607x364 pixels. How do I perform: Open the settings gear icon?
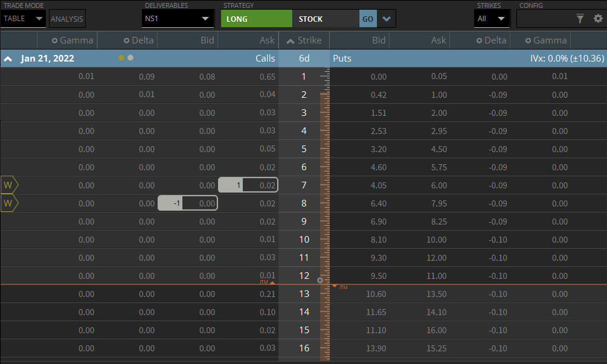coord(598,19)
